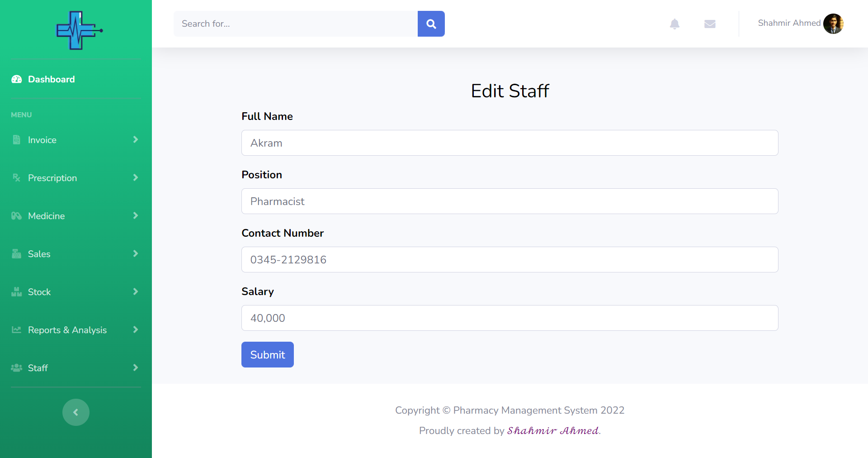Expand the Staff menu chevron
The image size is (868, 458).
coord(135,368)
